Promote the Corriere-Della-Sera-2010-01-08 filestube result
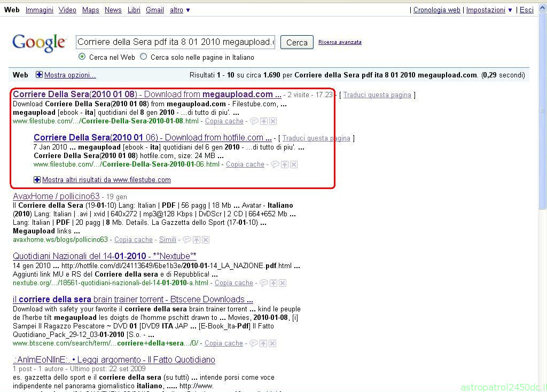The width and height of the screenshot is (547, 392). (x=264, y=121)
